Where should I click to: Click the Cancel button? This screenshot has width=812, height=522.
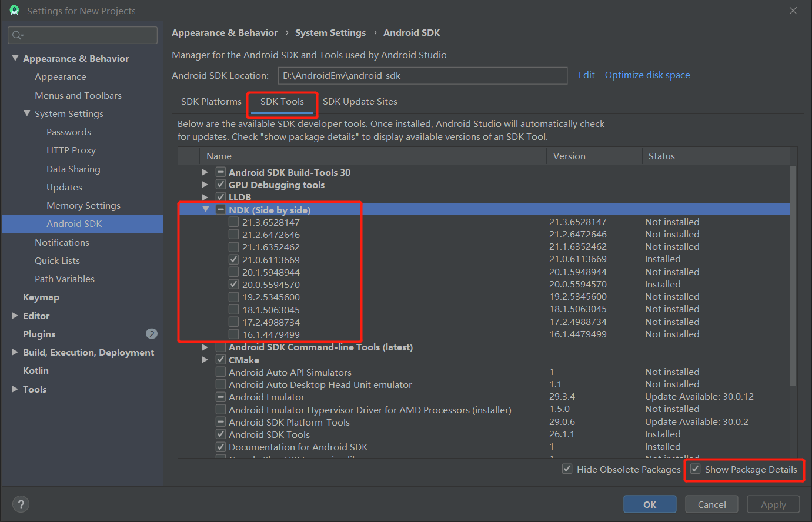712,504
